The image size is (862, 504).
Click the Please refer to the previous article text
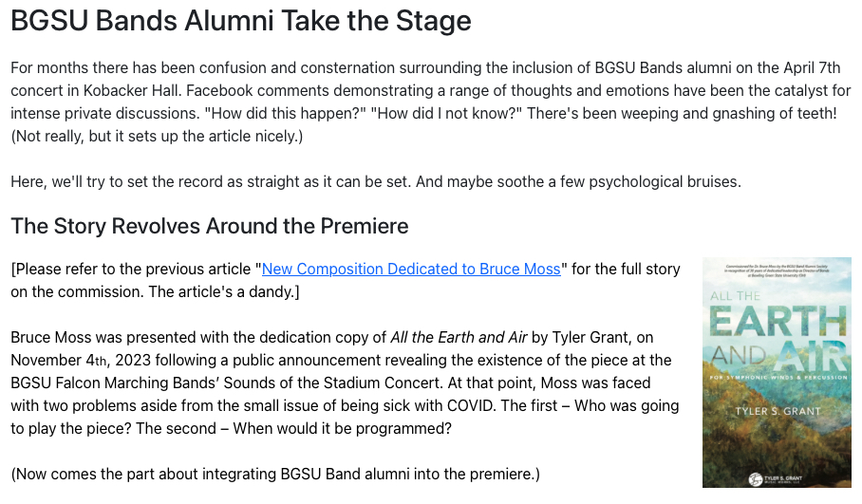tap(133, 269)
